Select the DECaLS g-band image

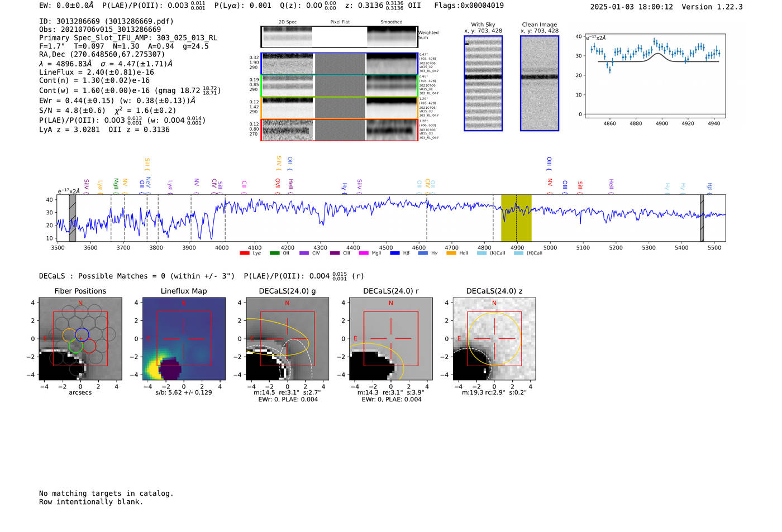coord(288,338)
